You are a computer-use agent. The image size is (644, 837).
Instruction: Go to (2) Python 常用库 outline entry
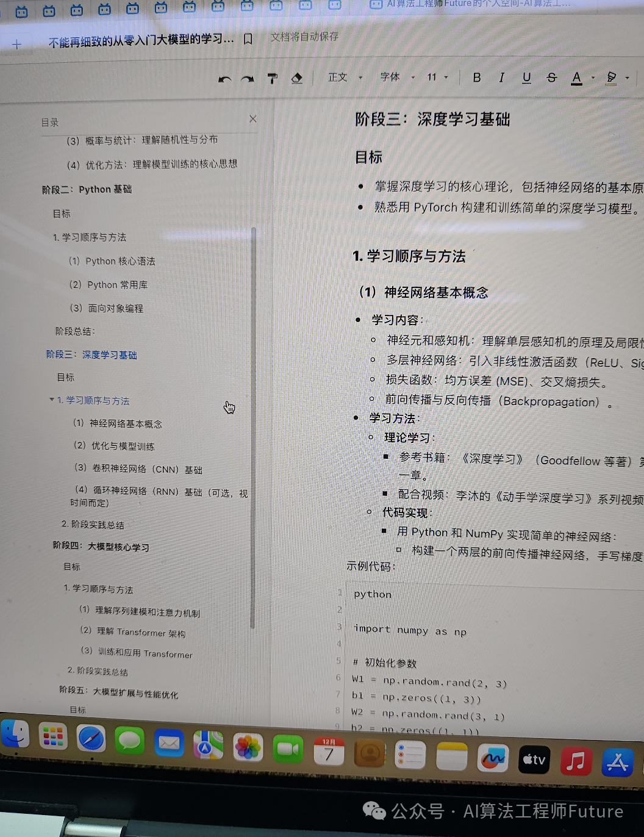[109, 285]
